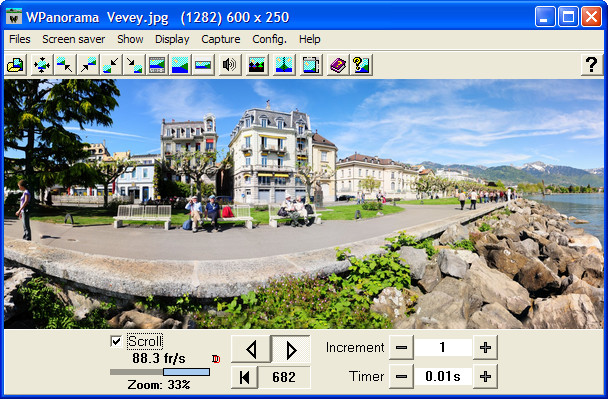This screenshot has height=399, width=608.
Task: Click icon with arrow pointing to upper-left picture
Action: [65, 65]
